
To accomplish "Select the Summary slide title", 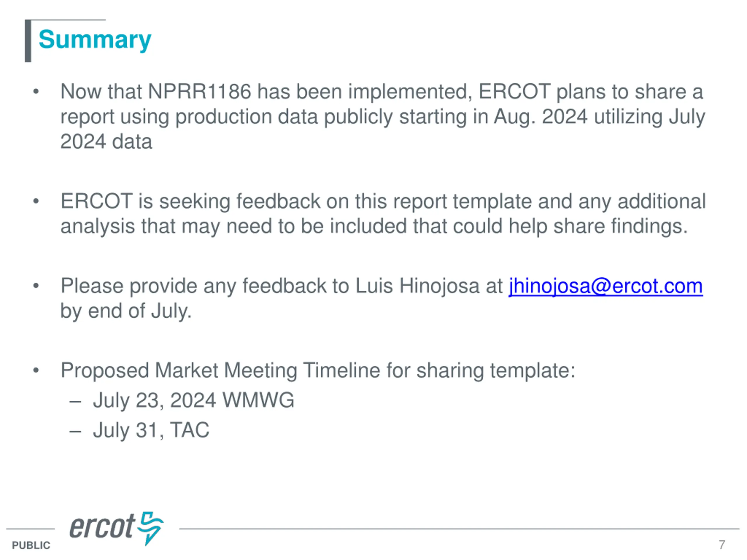I will pos(95,40).
